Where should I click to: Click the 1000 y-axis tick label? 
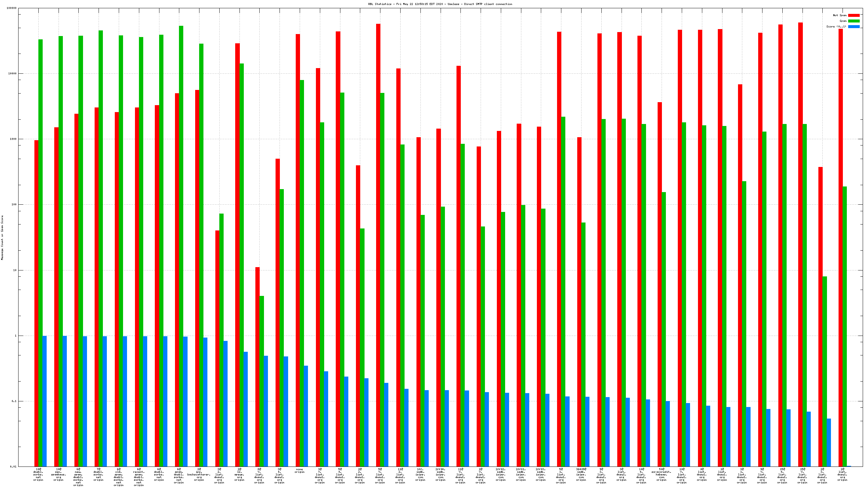[13, 139]
